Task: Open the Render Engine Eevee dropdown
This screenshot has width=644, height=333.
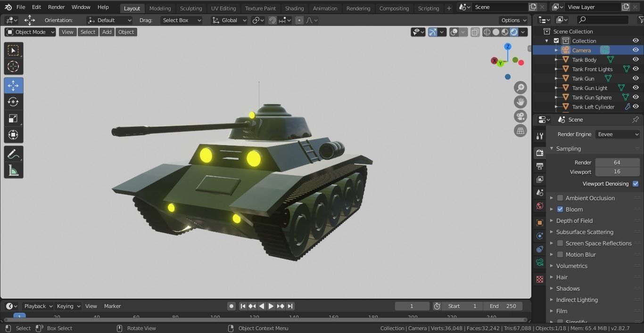Action: [x=618, y=134]
